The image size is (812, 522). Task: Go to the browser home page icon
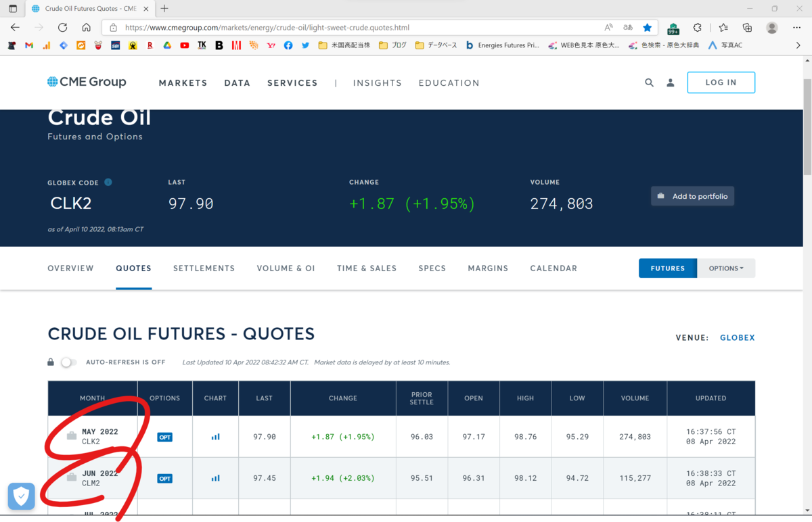pos(86,28)
